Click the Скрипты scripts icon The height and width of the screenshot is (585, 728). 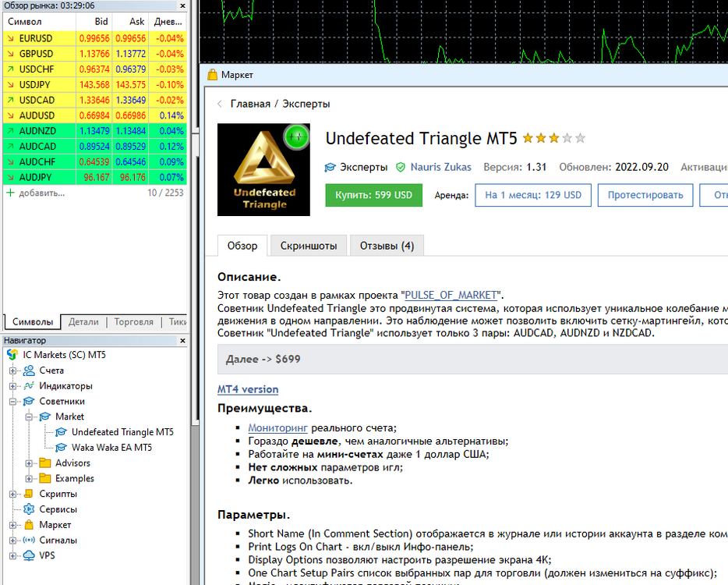click(x=29, y=494)
